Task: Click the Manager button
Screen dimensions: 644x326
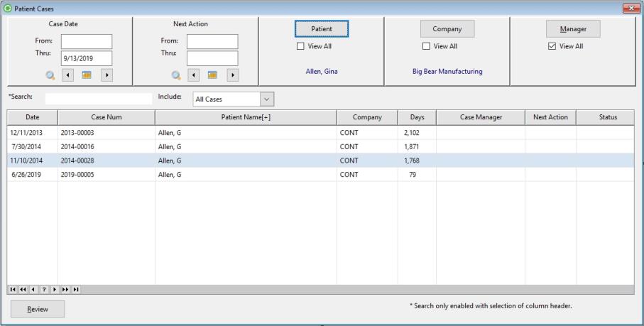Action: pos(573,28)
